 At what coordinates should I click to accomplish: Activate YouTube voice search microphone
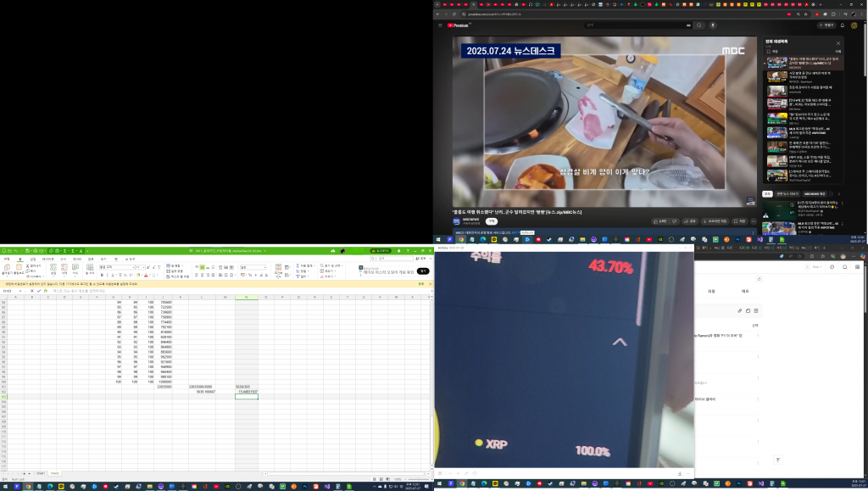click(x=712, y=25)
